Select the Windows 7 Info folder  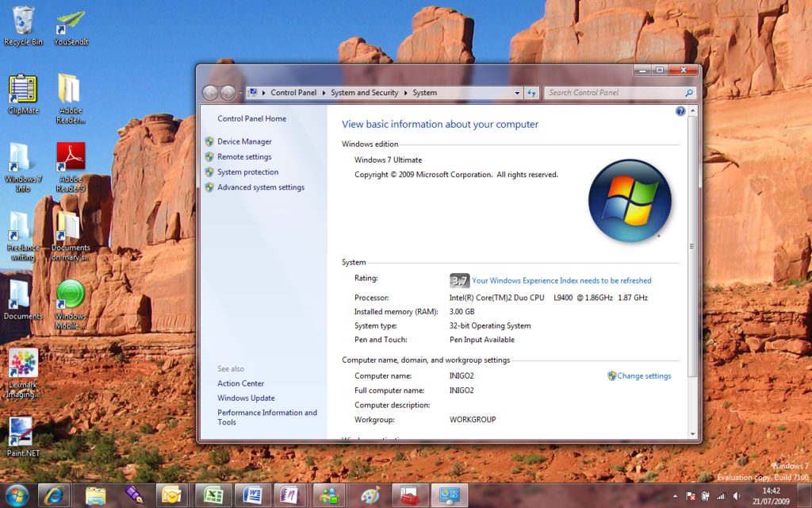pyautogui.click(x=23, y=167)
